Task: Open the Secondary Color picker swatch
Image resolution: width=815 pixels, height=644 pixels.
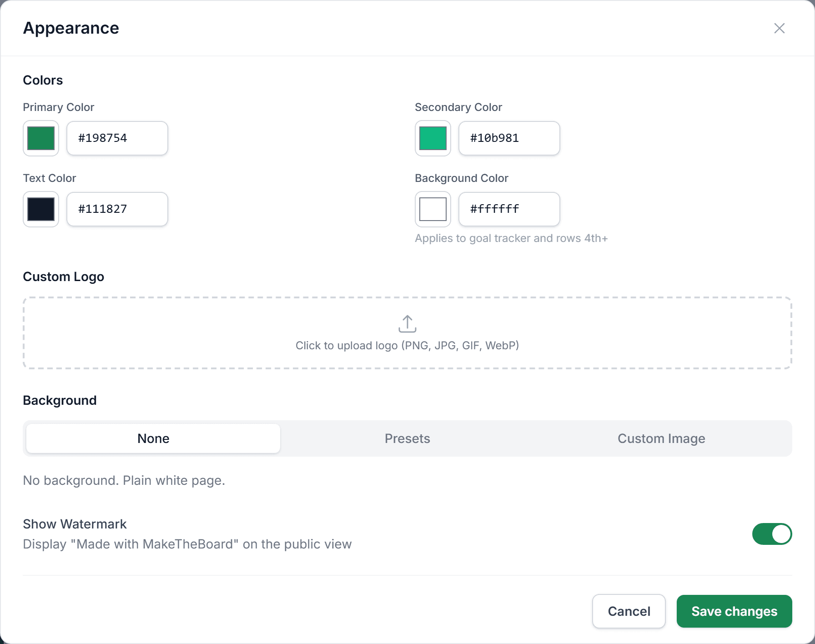Action: click(433, 138)
